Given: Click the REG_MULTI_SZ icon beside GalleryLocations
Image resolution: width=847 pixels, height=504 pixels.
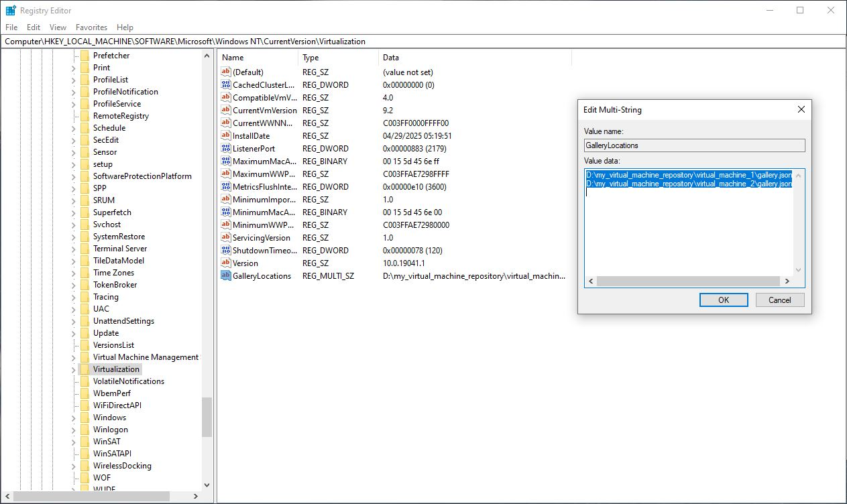Looking at the screenshot, I should (225, 275).
